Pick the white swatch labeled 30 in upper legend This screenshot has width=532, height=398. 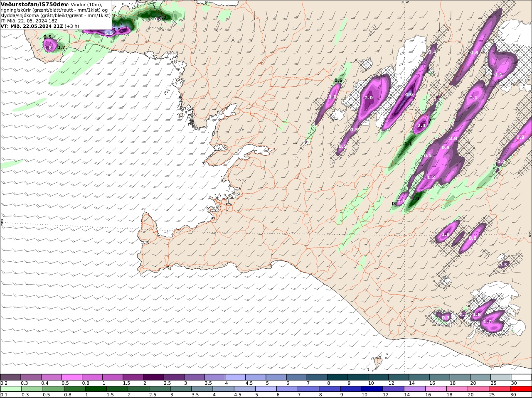pos(521,377)
